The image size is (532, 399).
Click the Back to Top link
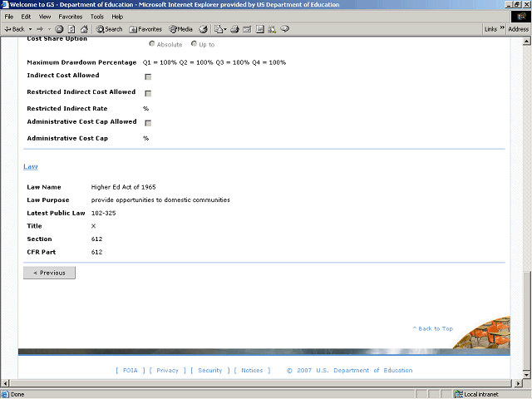(x=432, y=328)
